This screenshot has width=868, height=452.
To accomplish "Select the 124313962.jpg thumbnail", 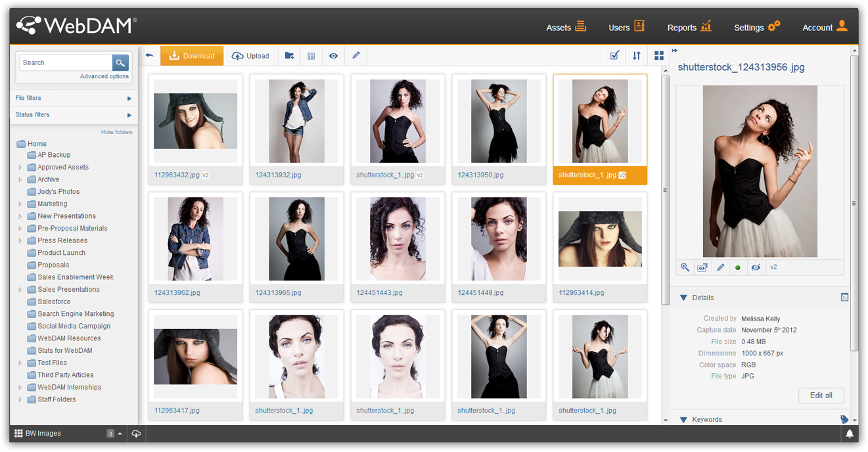I will (x=196, y=239).
